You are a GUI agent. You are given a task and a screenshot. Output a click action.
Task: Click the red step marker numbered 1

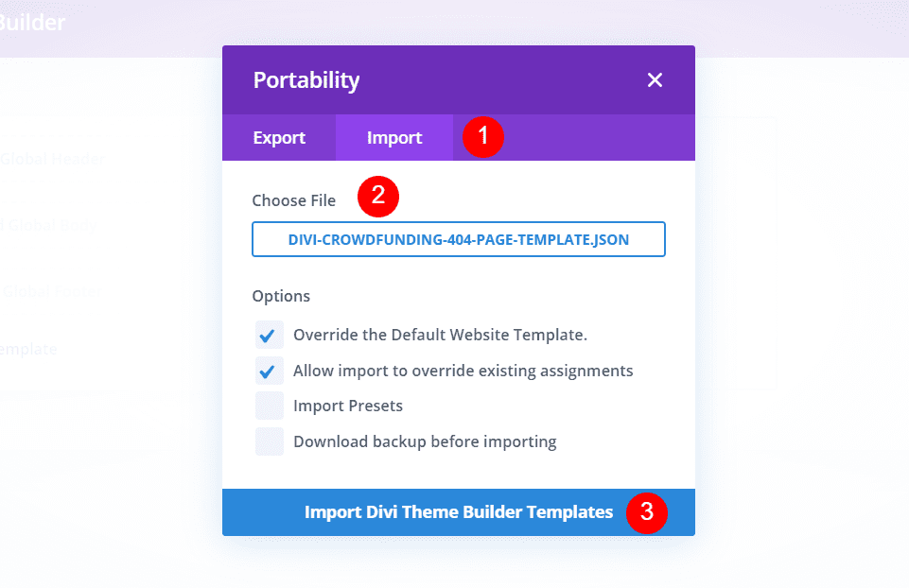point(482,136)
